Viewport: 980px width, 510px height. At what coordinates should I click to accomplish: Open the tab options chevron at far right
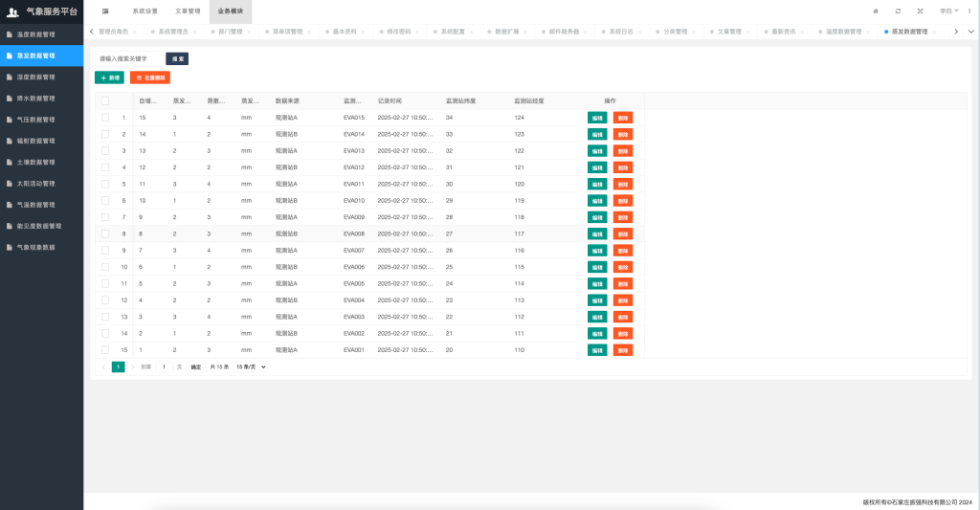[x=970, y=32]
